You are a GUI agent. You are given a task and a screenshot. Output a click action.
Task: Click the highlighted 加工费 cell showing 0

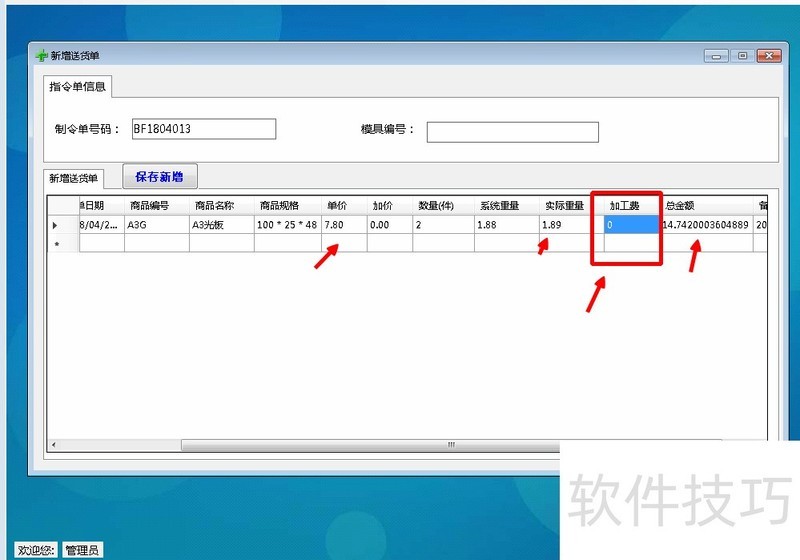(x=632, y=224)
